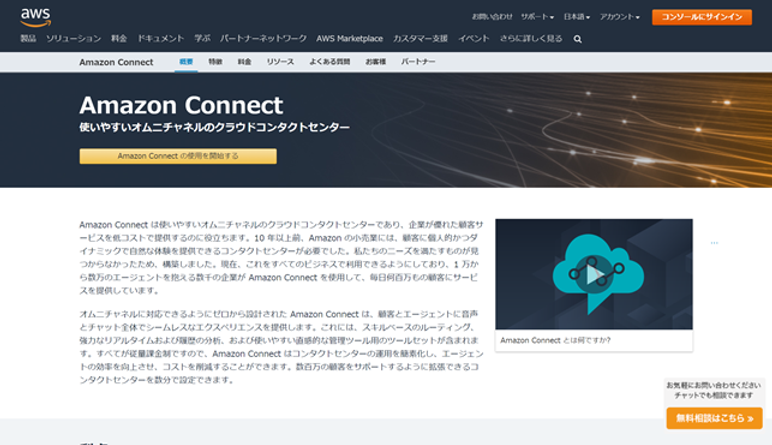772x445 pixels.
Task: Open AWS Marketplace menu item
Action: (x=349, y=39)
